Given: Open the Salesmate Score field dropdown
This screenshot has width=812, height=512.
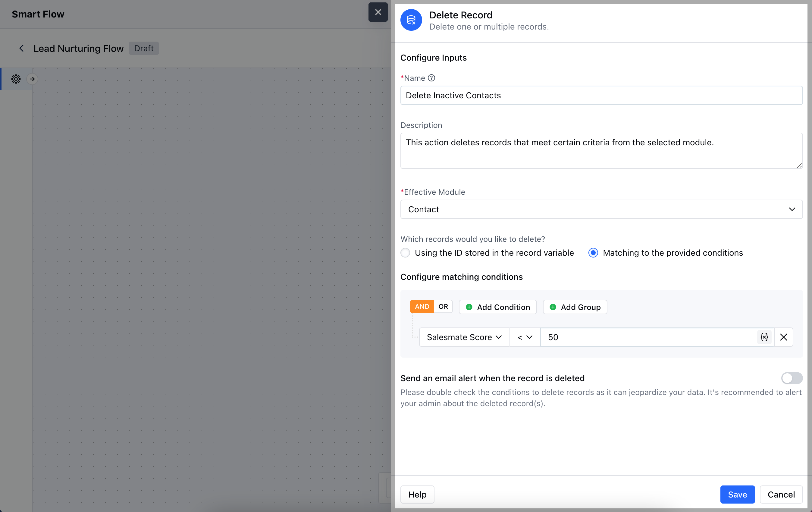Looking at the screenshot, I should (464, 337).
